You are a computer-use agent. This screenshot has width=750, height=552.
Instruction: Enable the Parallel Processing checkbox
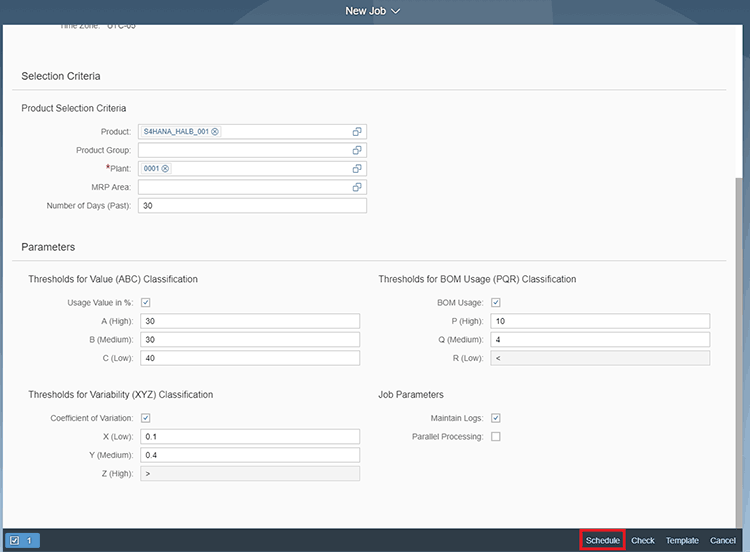tap(496, 437)
